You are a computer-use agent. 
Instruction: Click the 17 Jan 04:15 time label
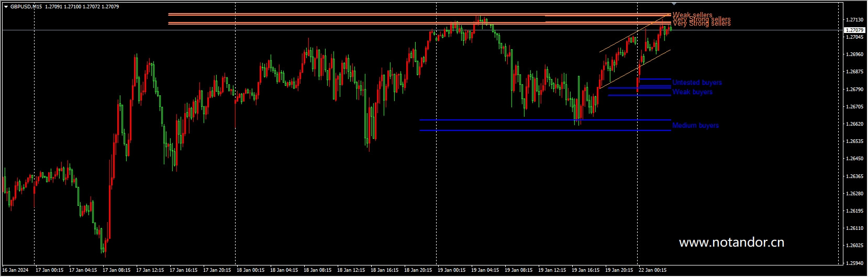coord(83,271)
